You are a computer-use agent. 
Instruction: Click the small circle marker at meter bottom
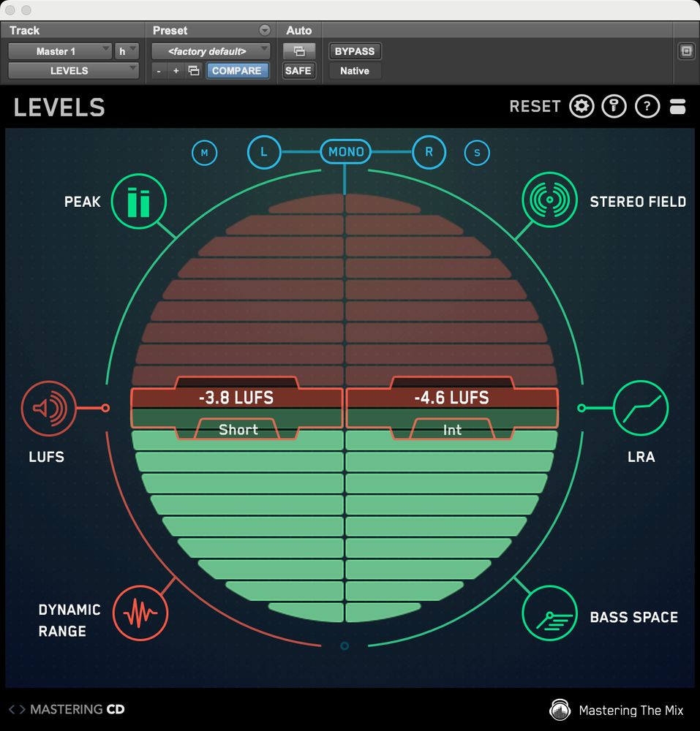345,645
